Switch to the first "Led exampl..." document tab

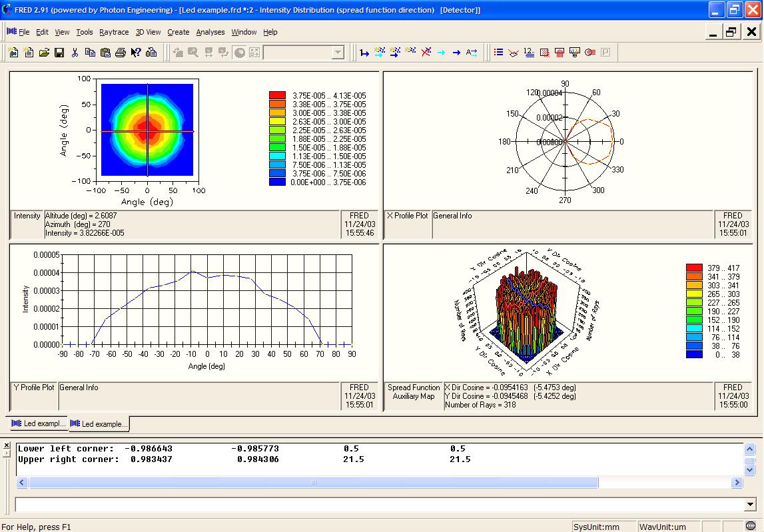click(x=38, y=423)
